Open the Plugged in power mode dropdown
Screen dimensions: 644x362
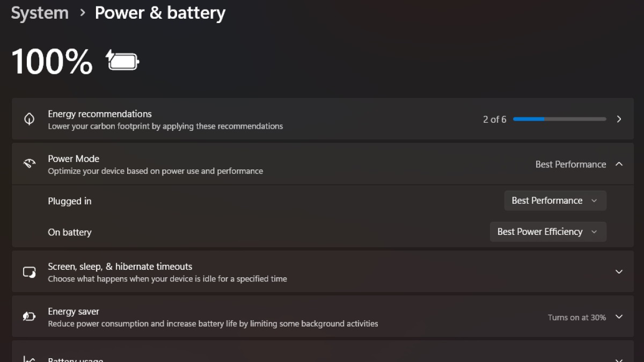[555, 201]
